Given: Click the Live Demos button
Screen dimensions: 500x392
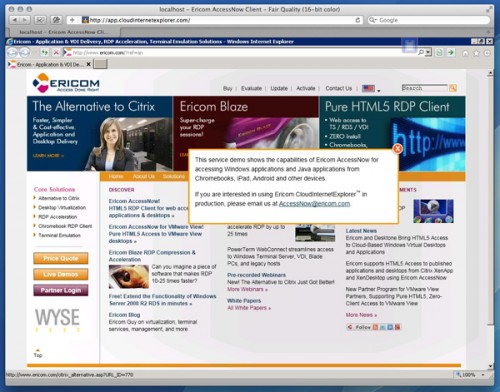Looking at the screenshot, I should click(61, 274).
